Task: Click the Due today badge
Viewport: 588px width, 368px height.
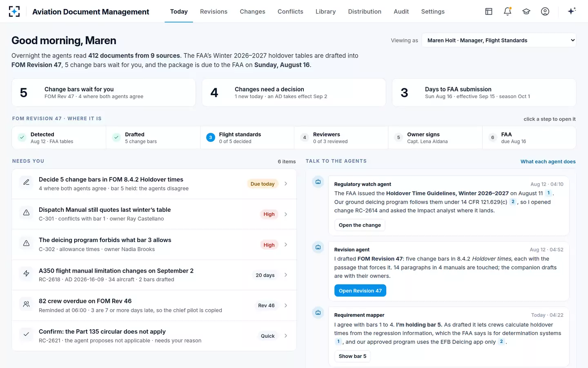Action: [263, 184]
